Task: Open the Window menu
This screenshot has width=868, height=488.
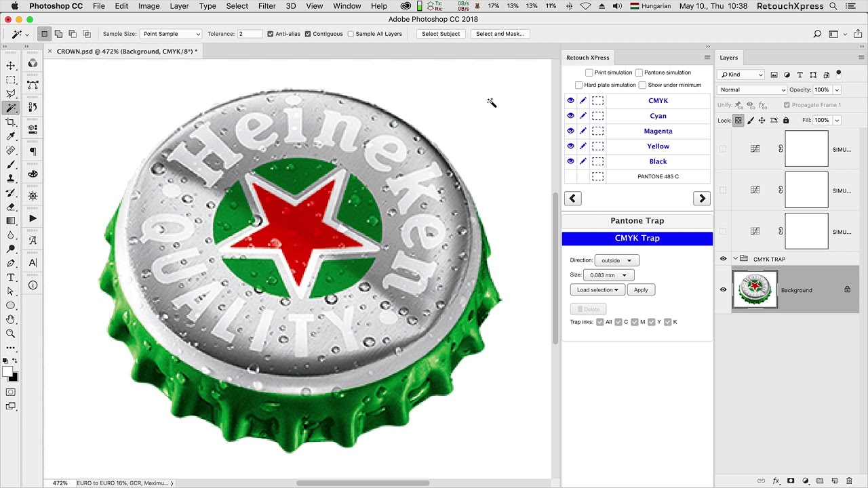Action: coord(347,6)
